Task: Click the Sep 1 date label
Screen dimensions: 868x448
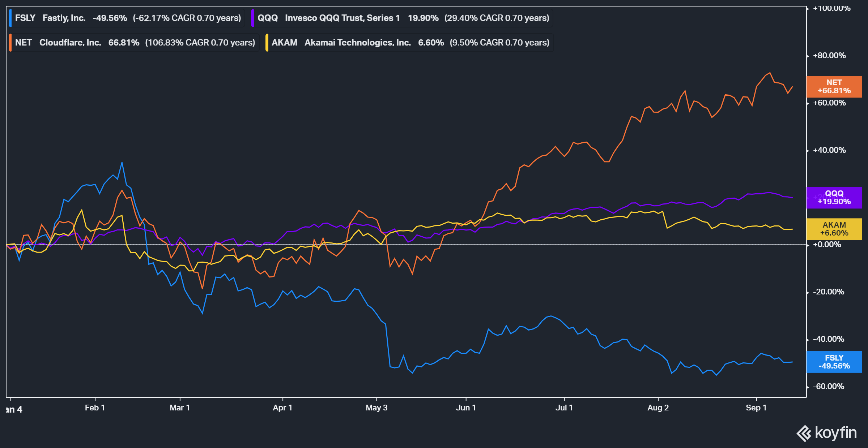Action: [x=756, y=408]
